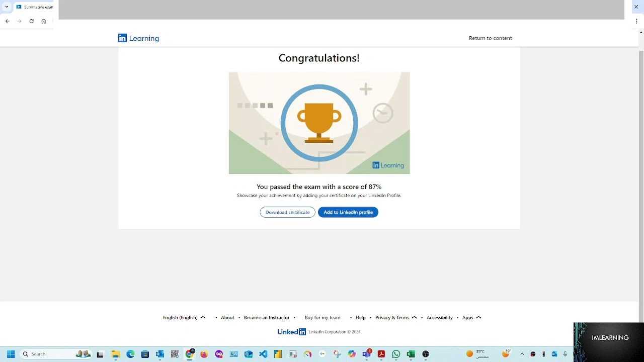Click the taskbar Search box
Screen dimensions: 644x362
[56, 354]
